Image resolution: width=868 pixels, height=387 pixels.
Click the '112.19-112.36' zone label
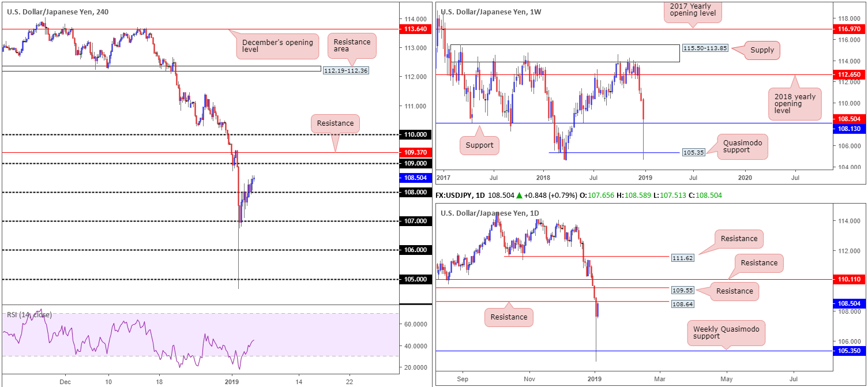pyautogui.click(x=345, y=70)
